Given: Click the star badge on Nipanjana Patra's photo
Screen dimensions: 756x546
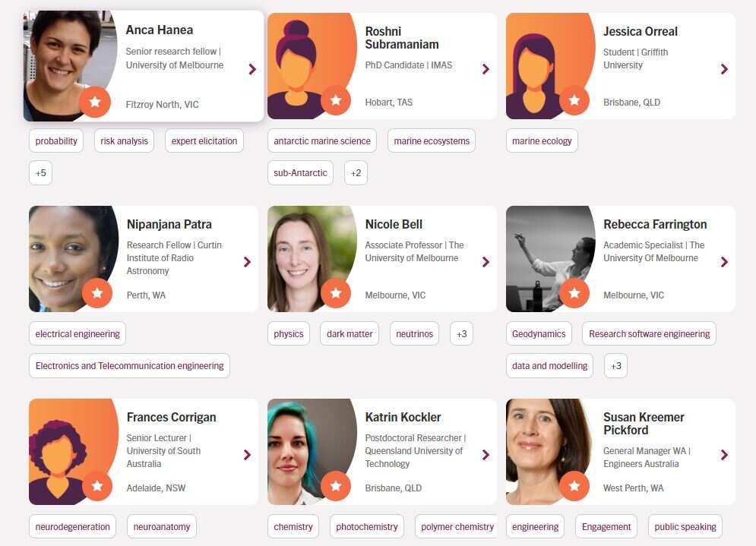Looking at the screenshot, I should [x=97, y=293].
